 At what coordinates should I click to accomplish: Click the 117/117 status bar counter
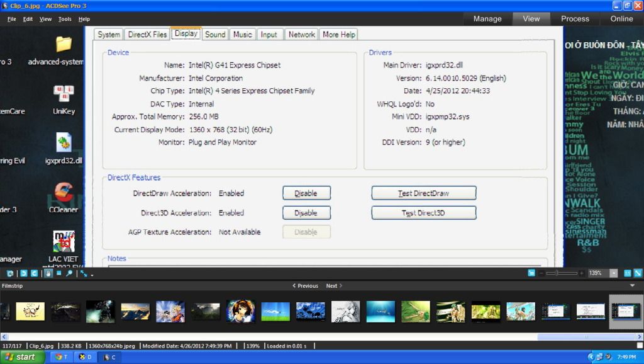tap(13, 346)
